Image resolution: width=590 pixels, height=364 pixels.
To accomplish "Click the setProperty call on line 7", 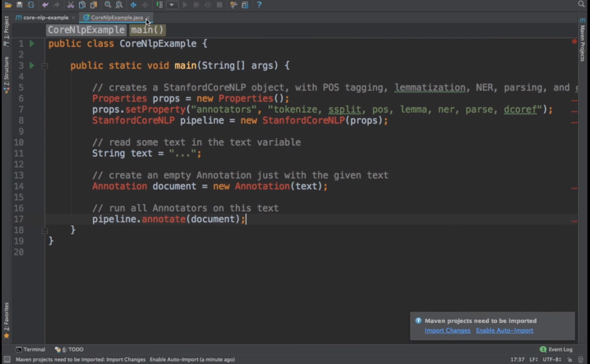I will tap(156, 110).
